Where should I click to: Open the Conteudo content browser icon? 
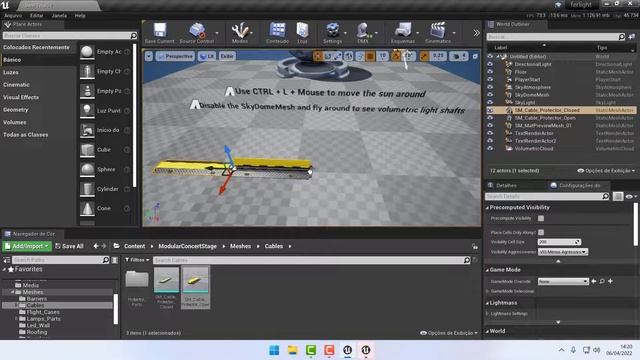[x=277, y=31]
